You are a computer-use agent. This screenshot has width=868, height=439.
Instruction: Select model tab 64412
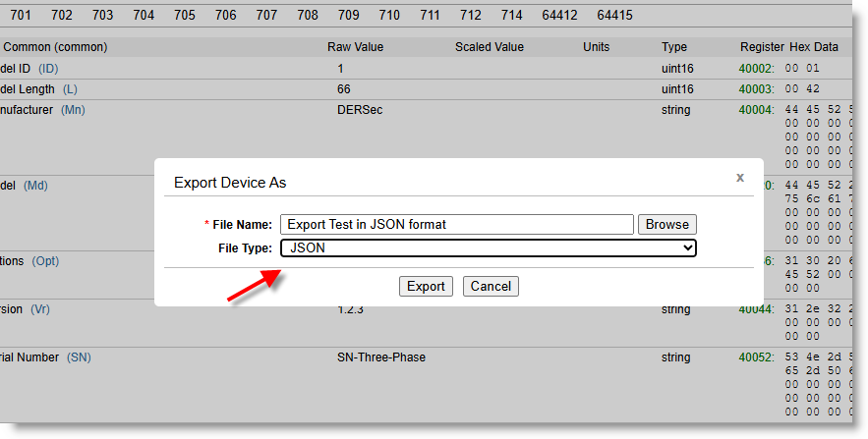pyautogui.click(x=559, y=15)
